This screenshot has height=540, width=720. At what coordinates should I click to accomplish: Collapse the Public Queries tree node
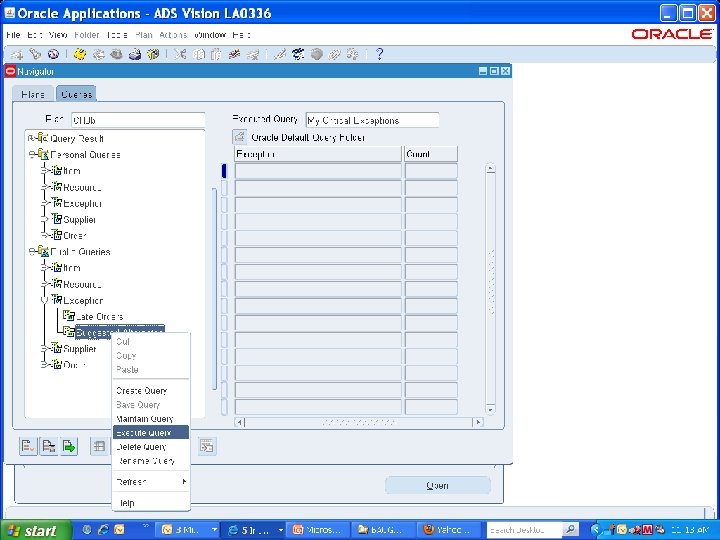32,251
